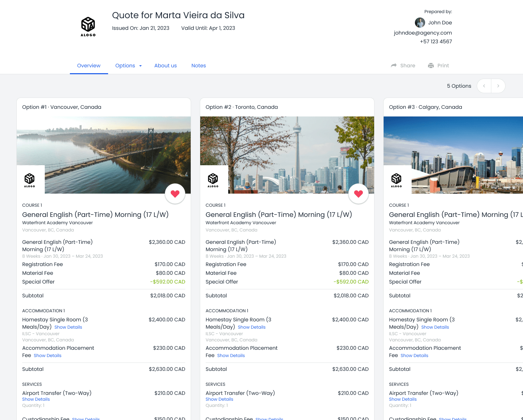Go to next options with right chevron
This screenshot has height=420, width=523.
pyautogui.click(x=498, y=86)
